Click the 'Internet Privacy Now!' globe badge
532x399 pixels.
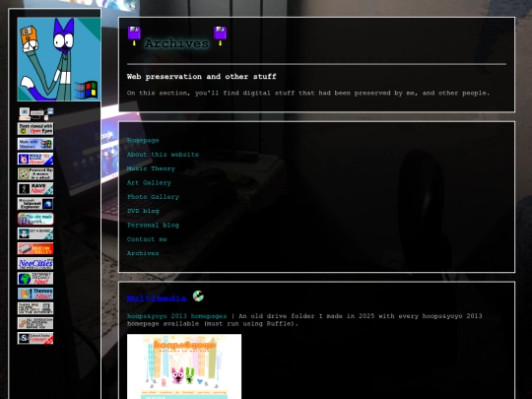coord(35,278)
